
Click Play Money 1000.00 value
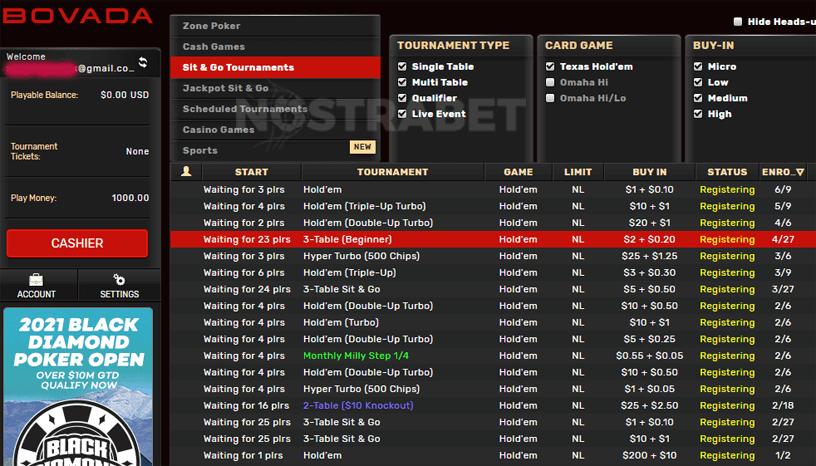point(130,198)
